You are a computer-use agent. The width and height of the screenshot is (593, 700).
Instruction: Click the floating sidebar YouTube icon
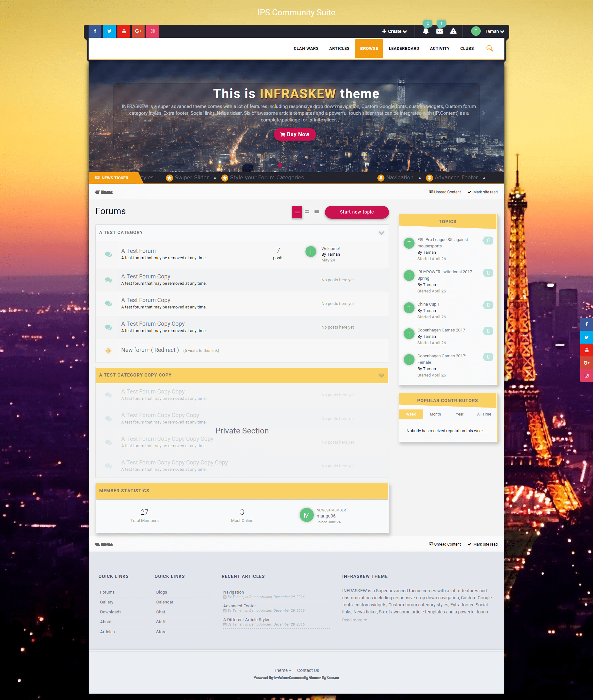[587, 350]
